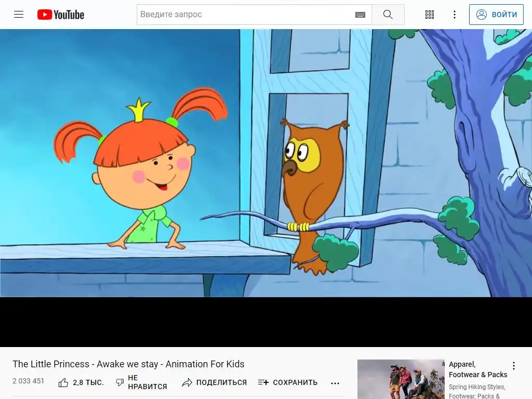This screenshot has width=532, height=399.
Task: Click the video title The Little Princess
Action: tap(128, 364)
